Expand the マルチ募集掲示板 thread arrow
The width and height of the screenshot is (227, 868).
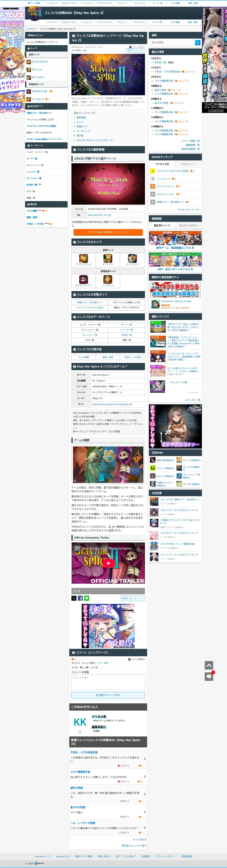(145, 777)
